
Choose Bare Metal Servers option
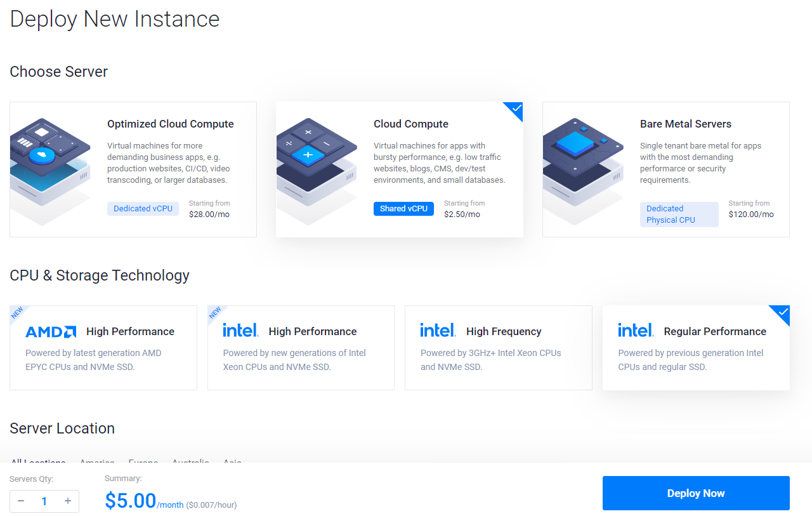pos(666,169)
